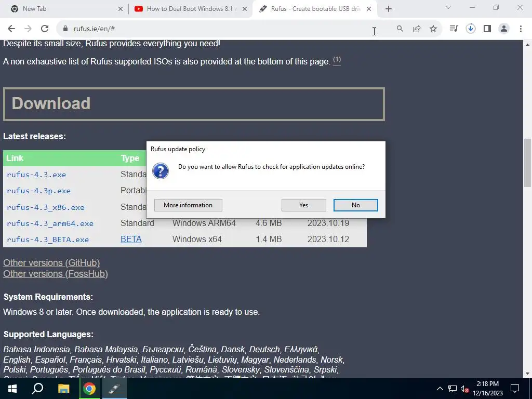Open the notification center icon
This screenshot has width=532, height=399.
pos(515,389)
